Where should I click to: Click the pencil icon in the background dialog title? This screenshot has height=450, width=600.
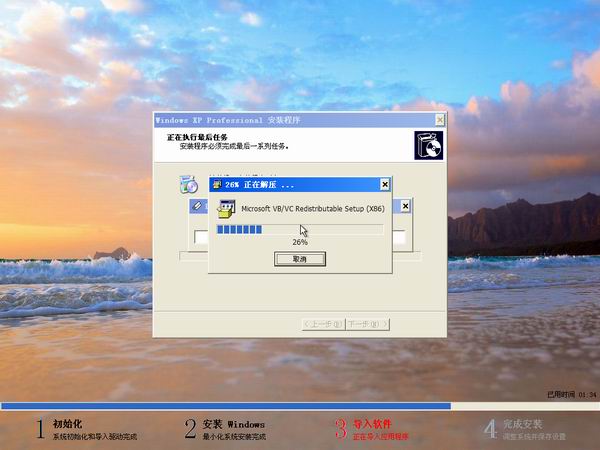[197, 206]
